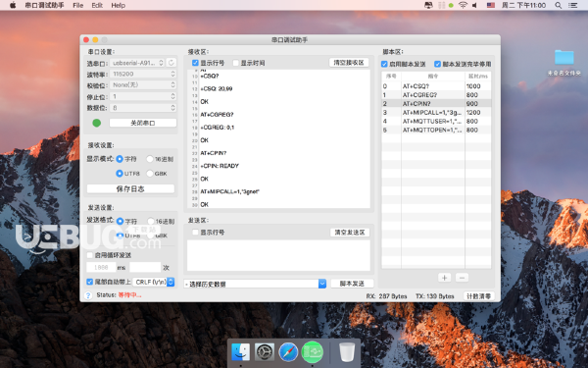Select 字符 send format
Screen dimensions: 588x368
tap(120, 221)
